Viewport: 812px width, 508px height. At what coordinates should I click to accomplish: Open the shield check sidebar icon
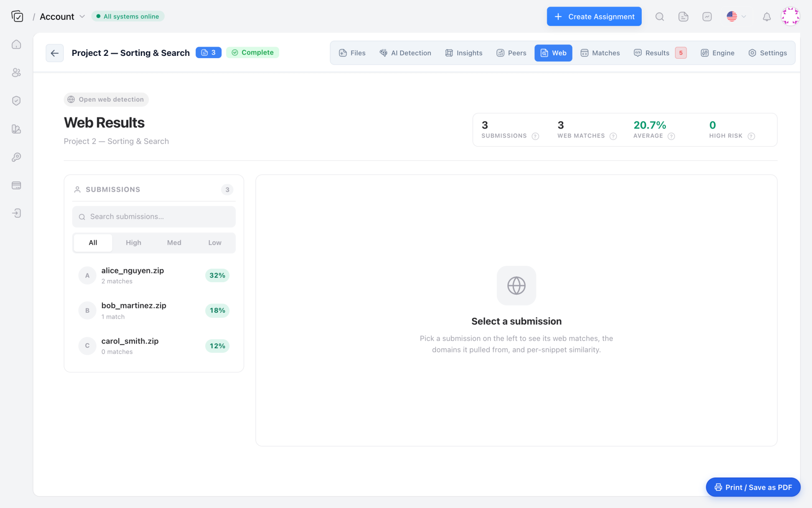(17, 101)
